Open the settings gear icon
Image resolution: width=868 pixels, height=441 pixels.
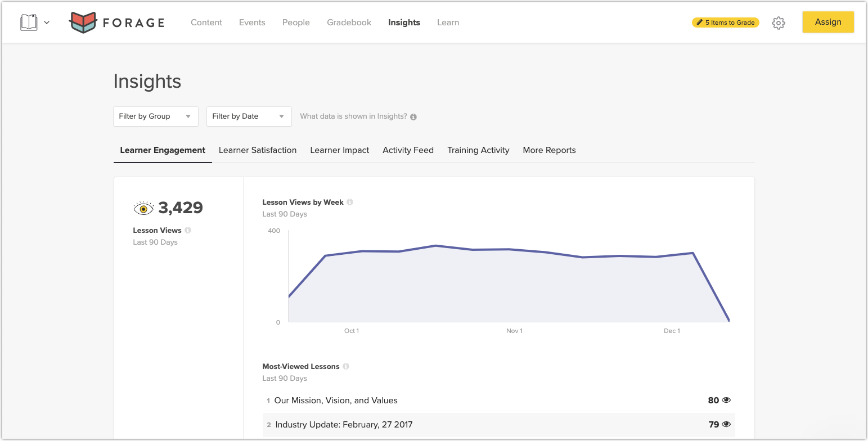tap(779, 23)
